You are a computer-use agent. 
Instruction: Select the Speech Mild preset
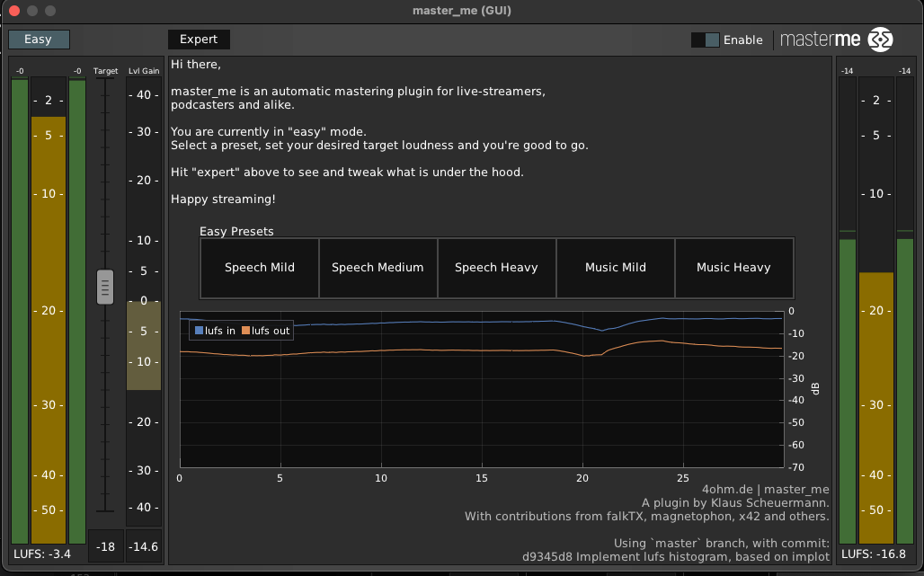pos(259,268)
